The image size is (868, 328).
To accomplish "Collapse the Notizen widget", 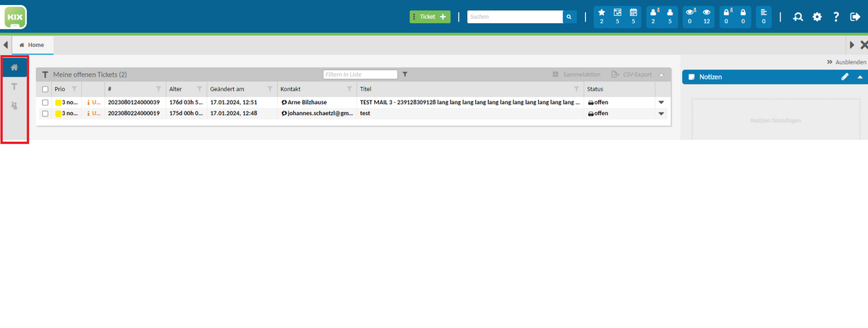I will (x=860, y=77).
